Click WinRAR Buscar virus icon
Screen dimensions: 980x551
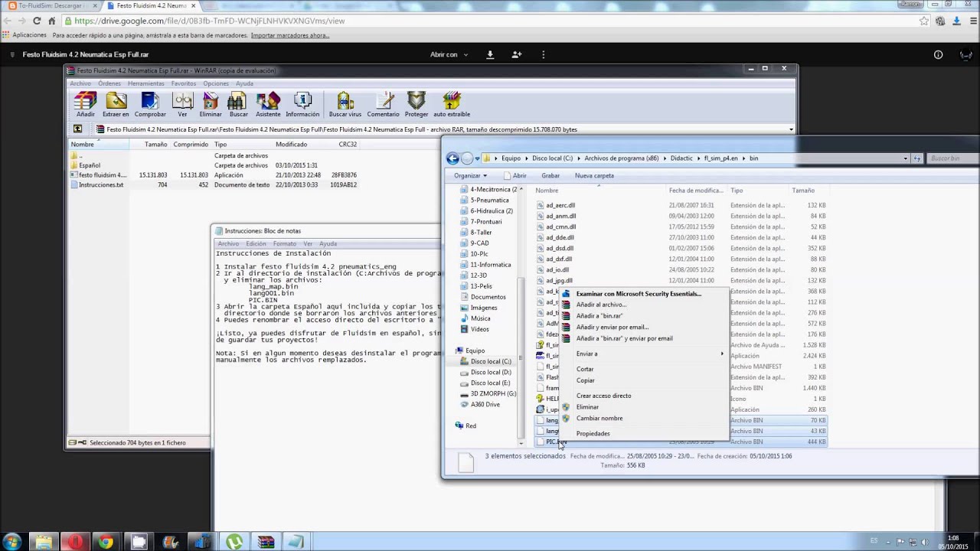[345, 102]
